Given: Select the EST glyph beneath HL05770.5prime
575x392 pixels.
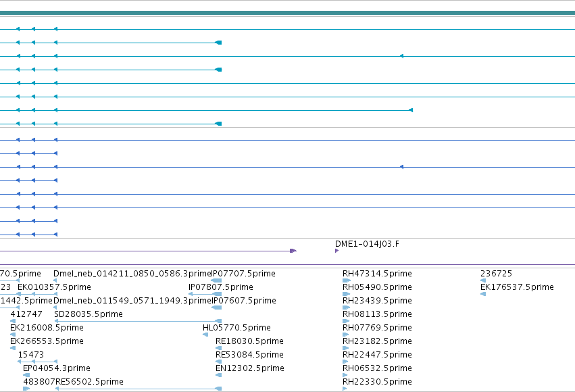Looking at the screenshot, I should coord(205,335).
